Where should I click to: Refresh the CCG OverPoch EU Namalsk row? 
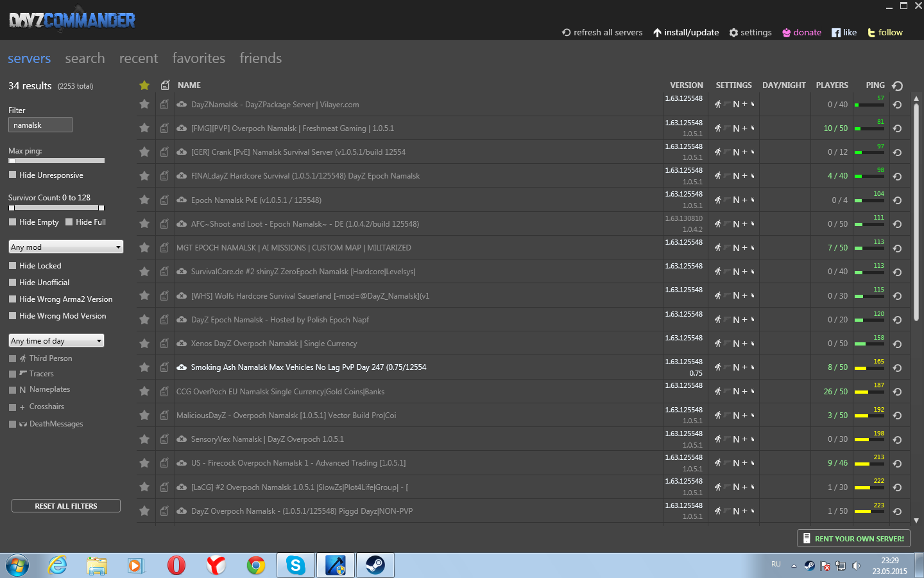point(898,392)
